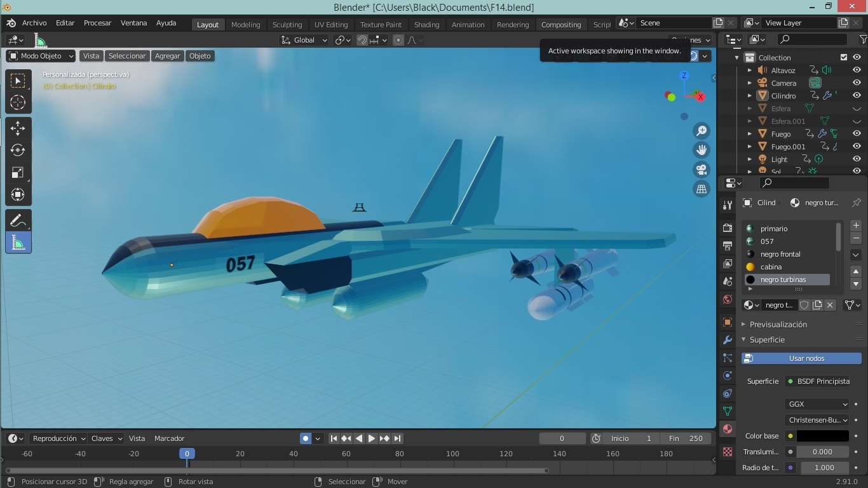Expand the Cilindro item in the outliner
The image size is (868, 488).
749,95
